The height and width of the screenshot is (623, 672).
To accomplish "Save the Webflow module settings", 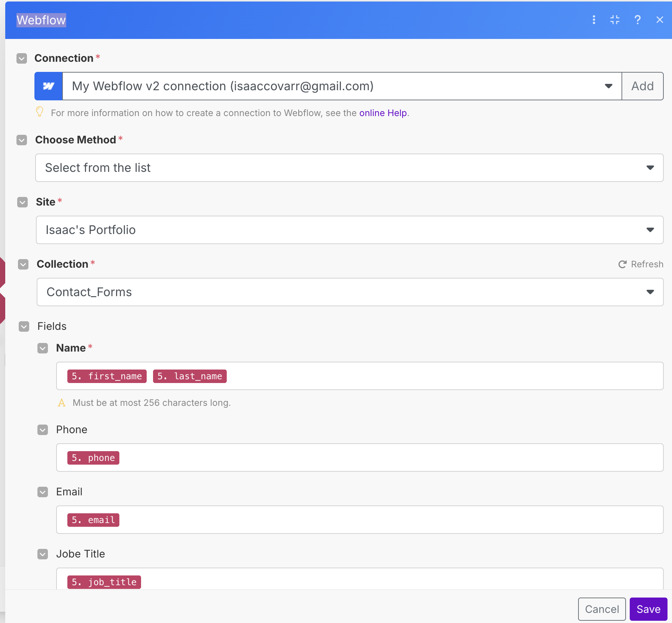I will point(648,609).
